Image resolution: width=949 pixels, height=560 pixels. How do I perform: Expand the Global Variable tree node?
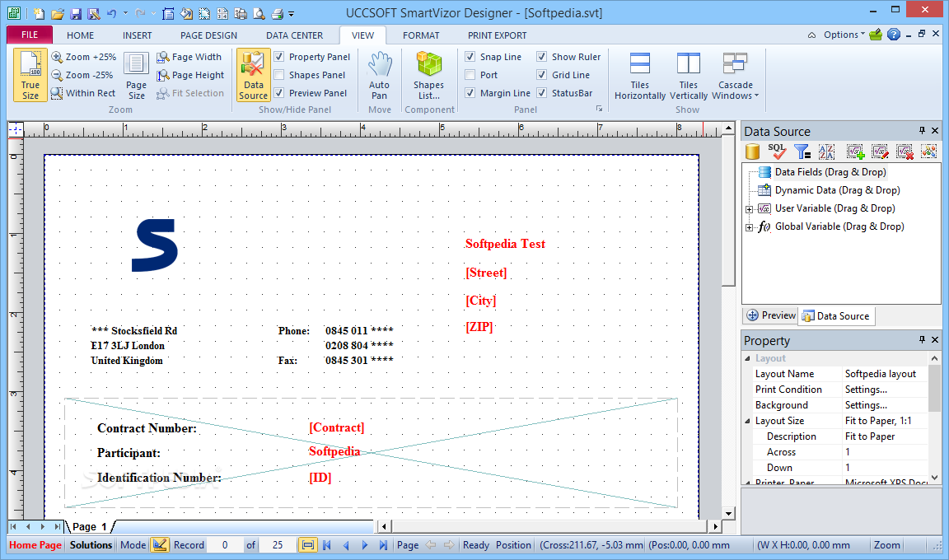coord(750,227)
